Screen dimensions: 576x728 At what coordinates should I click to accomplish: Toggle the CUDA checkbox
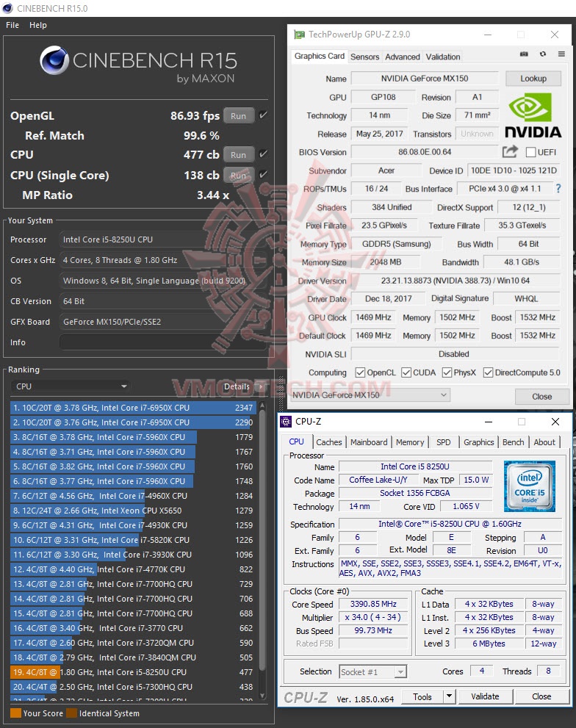click(406, 372)
